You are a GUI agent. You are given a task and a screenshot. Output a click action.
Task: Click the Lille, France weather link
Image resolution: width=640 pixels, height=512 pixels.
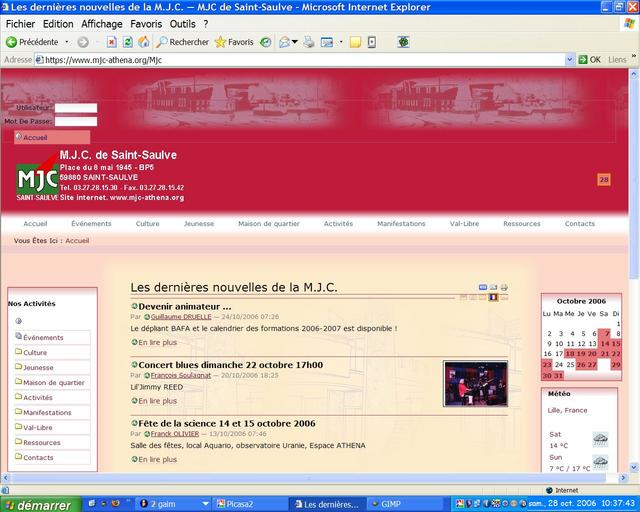click(567, 410)
